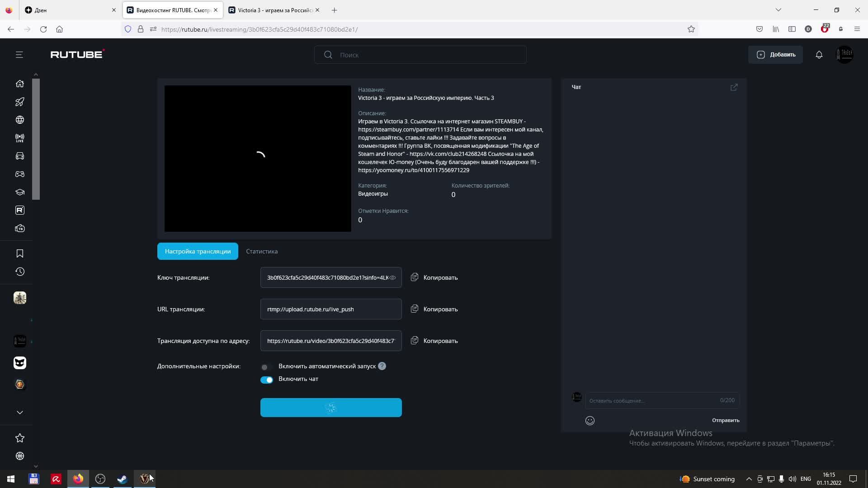This screenshot has width=868, height=488.
Task: Open the watch history clock sidebar icon
Action: [19, 272]
